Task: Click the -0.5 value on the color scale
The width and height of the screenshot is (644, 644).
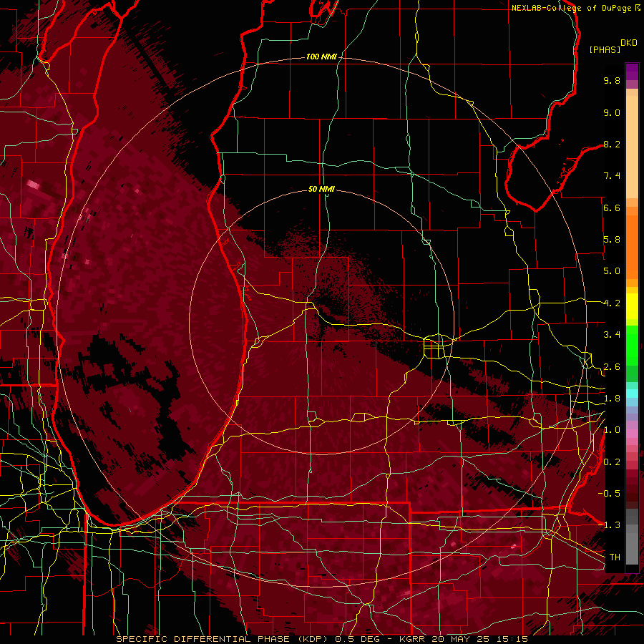Action: 609,493
